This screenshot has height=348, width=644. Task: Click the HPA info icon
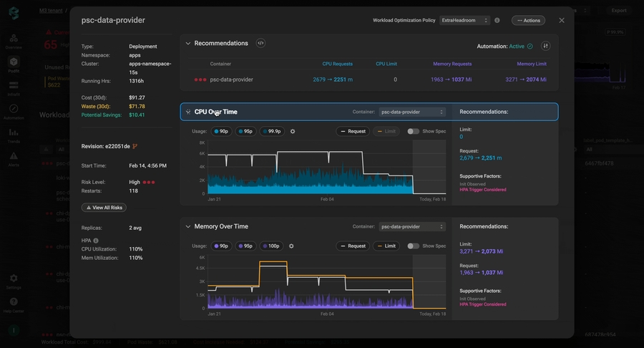coord(96,241)
